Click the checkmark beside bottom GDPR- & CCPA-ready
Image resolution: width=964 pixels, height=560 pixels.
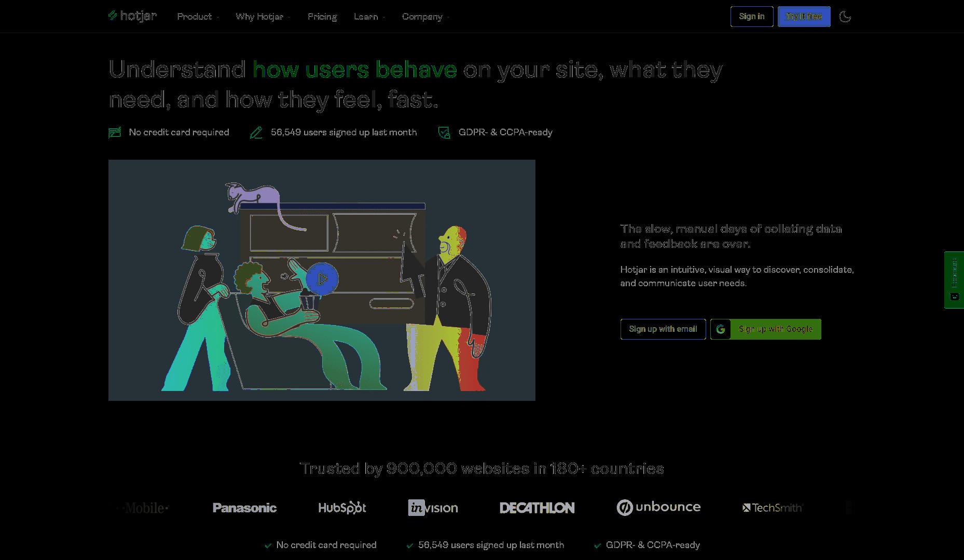[598, 545]
